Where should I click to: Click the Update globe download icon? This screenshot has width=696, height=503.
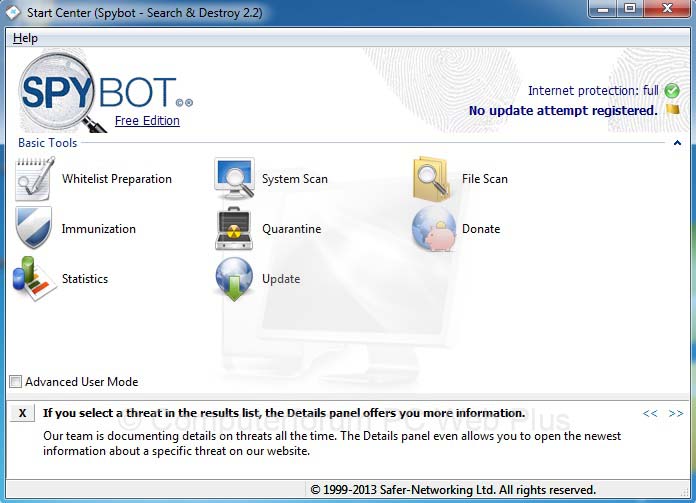point(234,280)
